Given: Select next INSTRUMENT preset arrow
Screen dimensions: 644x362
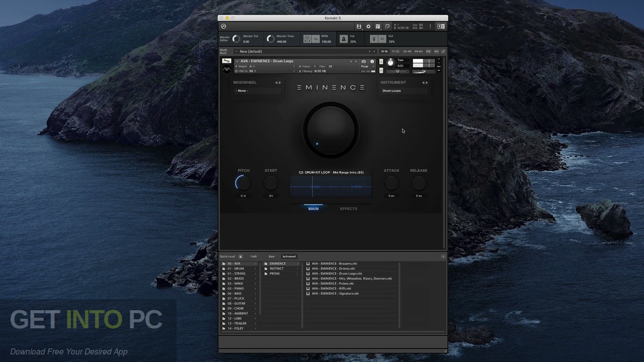Looking at the screenshot, I should 427,82.
